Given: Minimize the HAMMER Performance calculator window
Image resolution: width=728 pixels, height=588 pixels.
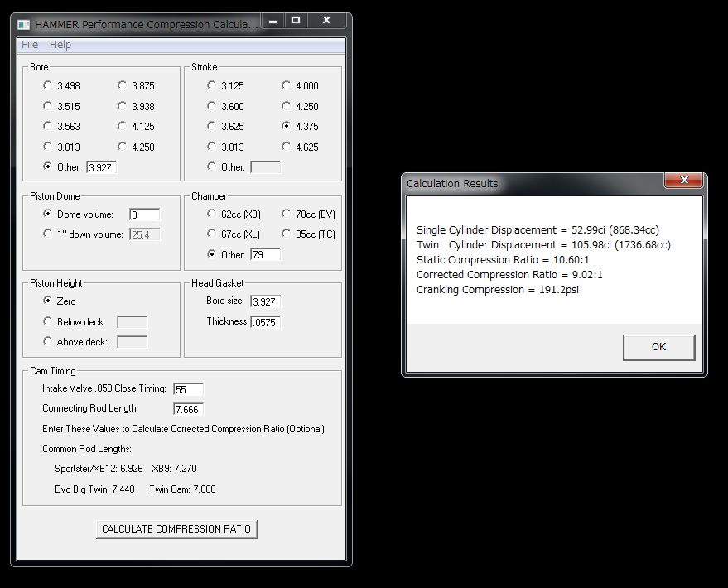Looking at the screenshot, I should point(273,21).
